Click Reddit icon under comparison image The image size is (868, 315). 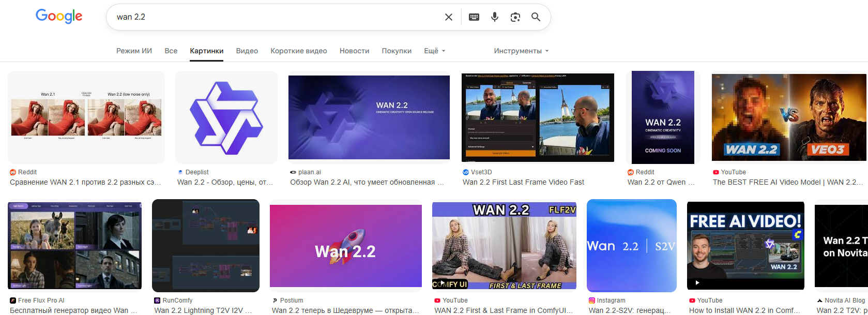[13, 172]
